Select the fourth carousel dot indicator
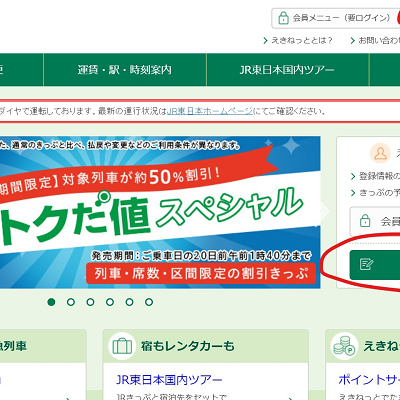 110,302
